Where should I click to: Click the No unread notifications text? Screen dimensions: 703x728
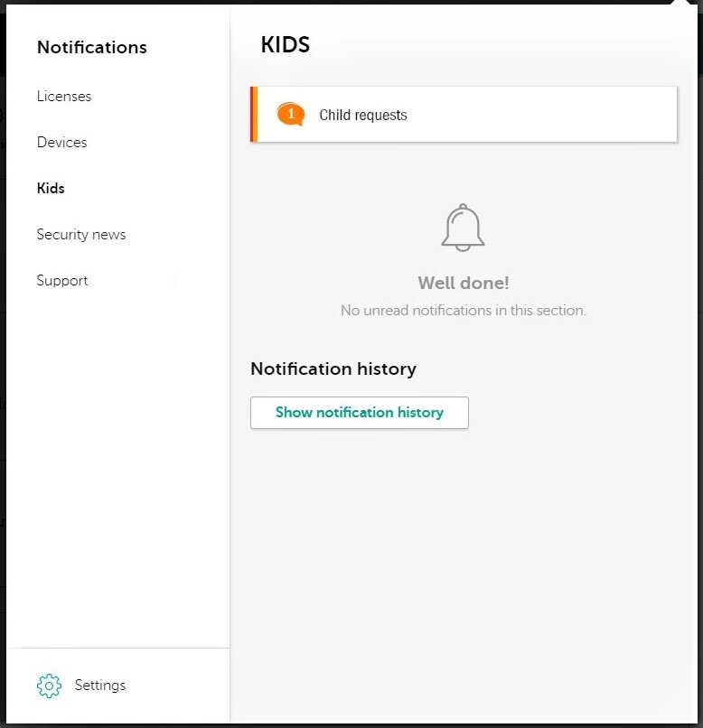pos(464,310)
